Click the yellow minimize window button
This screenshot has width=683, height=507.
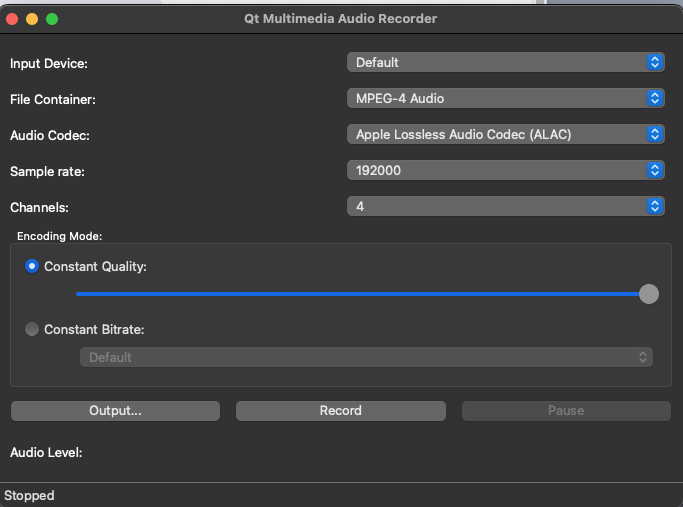tap(32, 19)
